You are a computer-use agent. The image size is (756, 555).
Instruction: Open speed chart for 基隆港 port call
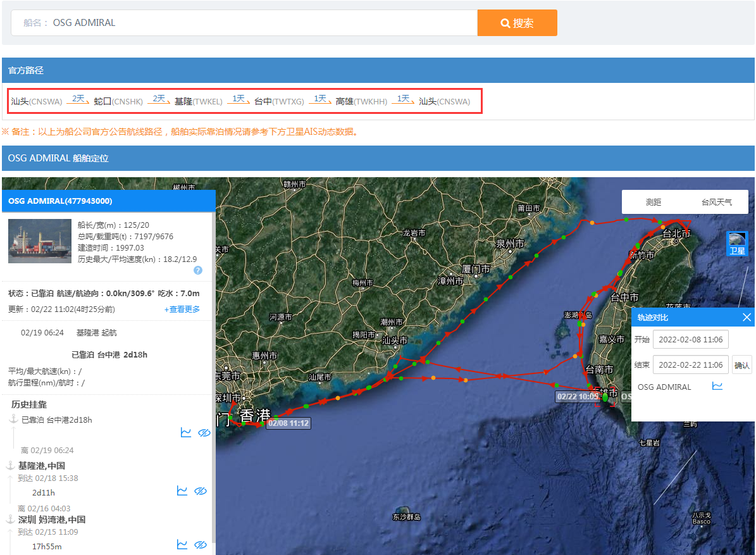pos(182,491)
